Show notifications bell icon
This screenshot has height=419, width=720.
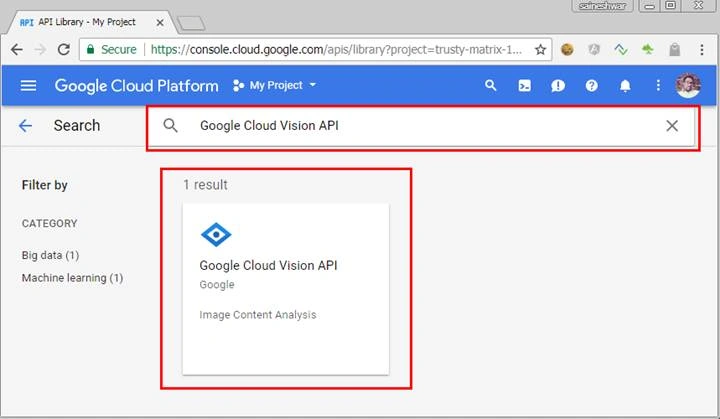click(x=625, y=86)
